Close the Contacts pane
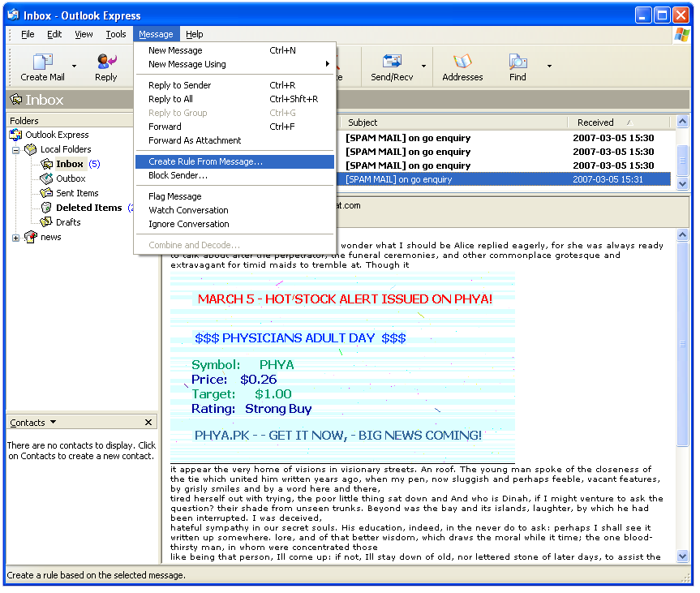This screenshot has height=593, width=700. point(148,422)
